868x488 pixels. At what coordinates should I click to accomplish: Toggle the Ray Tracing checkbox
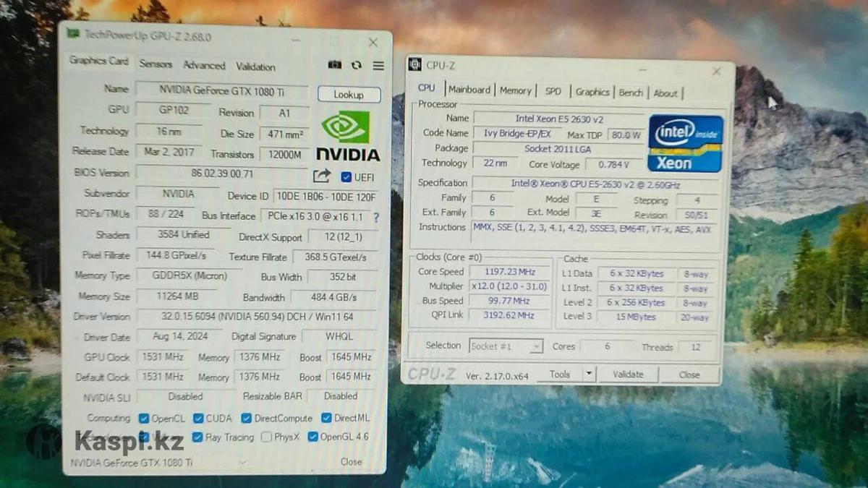click(x=197, y=437)
